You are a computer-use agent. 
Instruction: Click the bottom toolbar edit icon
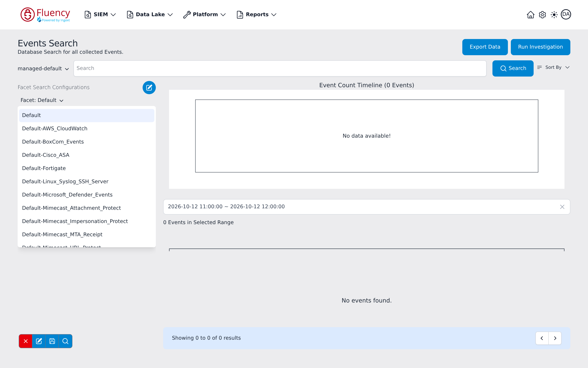tap(39, 341)
